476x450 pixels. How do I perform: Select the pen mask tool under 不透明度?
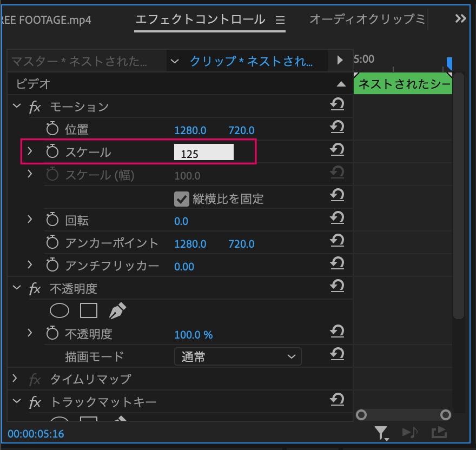point(117,310)
